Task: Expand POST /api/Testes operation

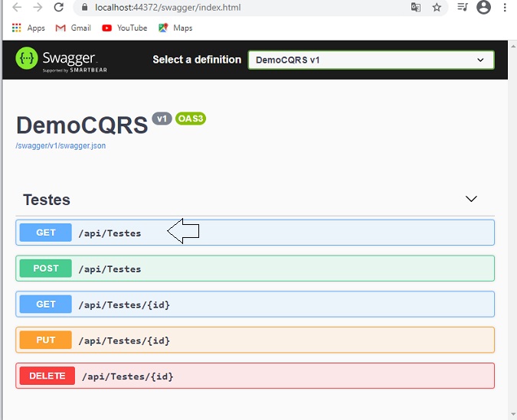Action: (255, 269)
